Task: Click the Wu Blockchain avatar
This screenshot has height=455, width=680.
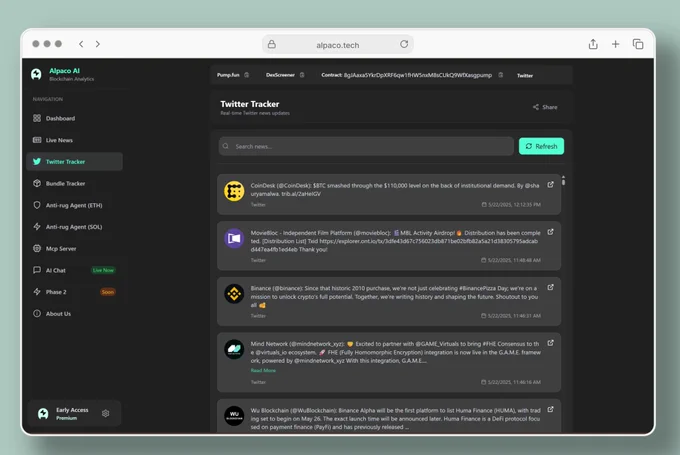Action: click(234, 416)
